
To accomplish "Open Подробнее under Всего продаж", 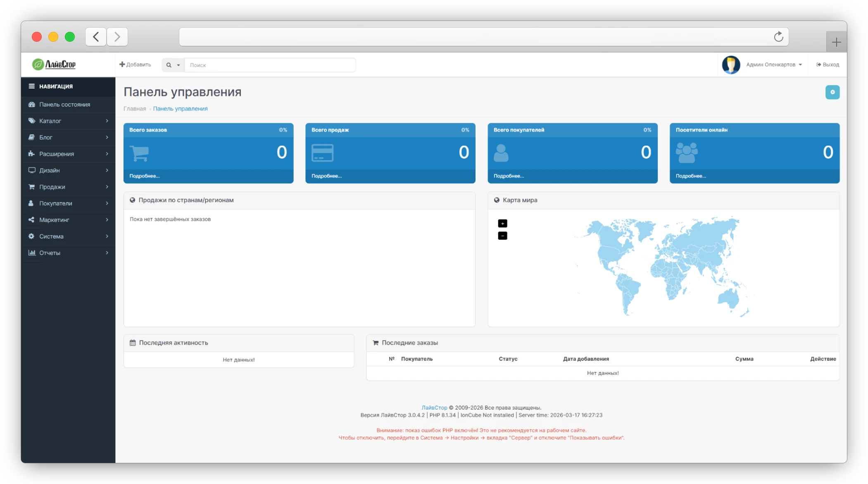I will click(x=327, y=176).
